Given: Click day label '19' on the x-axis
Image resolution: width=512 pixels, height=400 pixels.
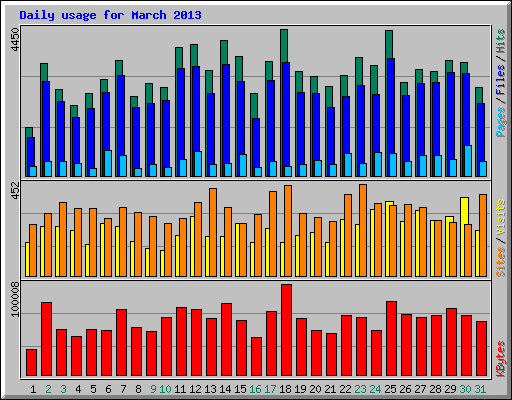Looking at the screenshot, I should (300, 389).
